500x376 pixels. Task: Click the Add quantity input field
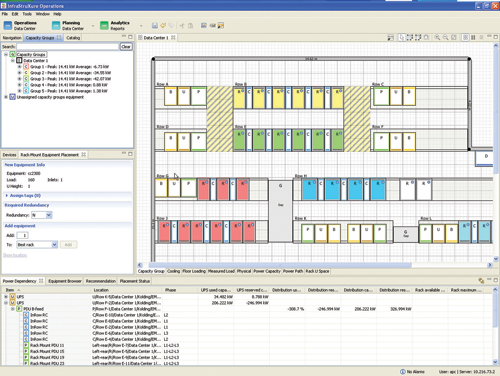(x=23, y=235)
